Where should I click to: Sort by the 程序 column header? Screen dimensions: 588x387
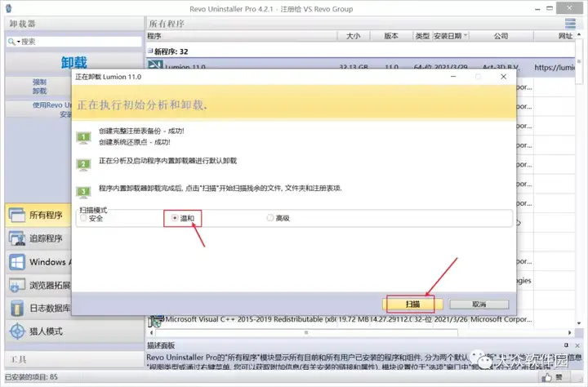[x=242, y=36]
